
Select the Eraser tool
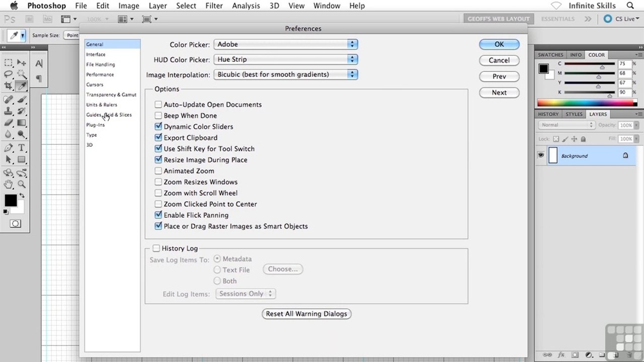9,123
